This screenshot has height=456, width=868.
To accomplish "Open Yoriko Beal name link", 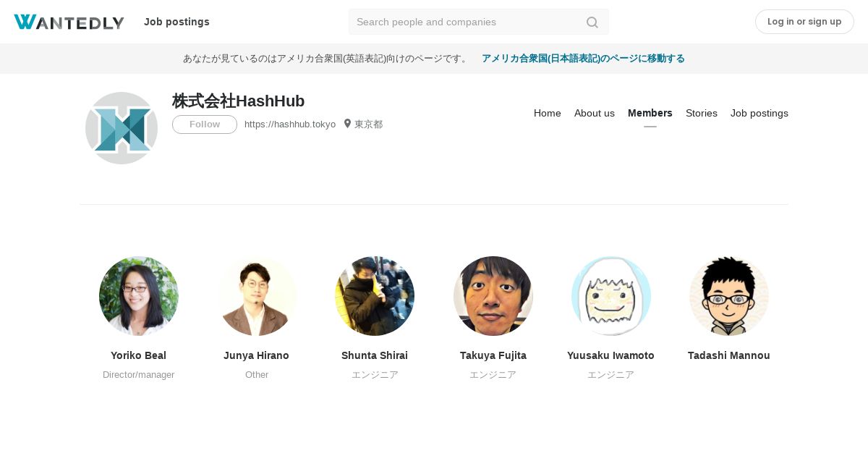I will tap(139, 355).
